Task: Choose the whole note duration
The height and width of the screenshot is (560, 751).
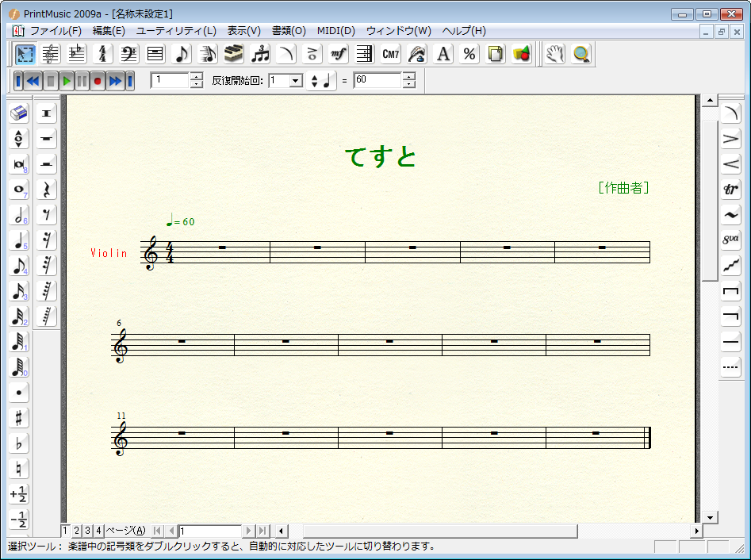Action: click(x=19, y=190)
